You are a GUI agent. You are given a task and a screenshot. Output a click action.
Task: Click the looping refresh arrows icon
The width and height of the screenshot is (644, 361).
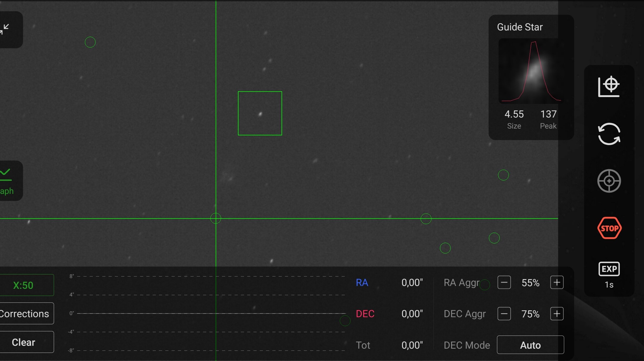[x=609, y=134]
